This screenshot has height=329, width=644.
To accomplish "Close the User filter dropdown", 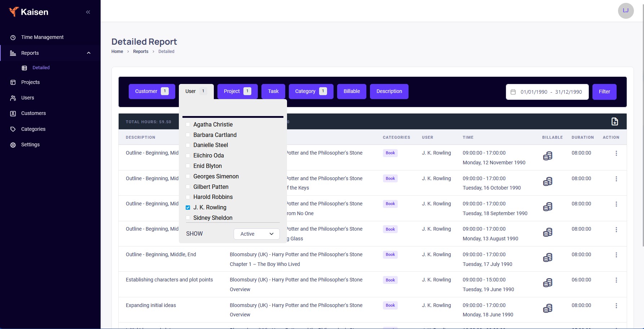I will 196,92.
